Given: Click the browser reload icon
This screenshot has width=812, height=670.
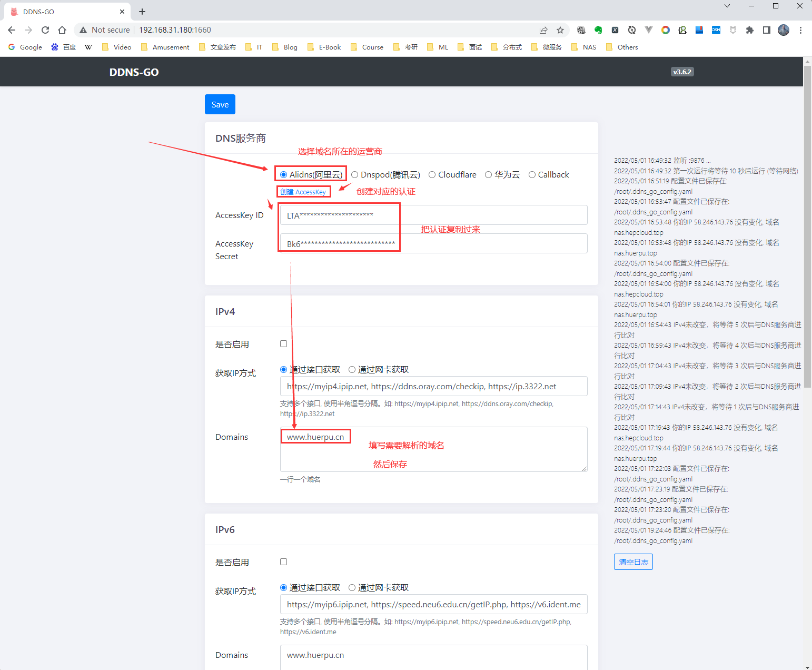Looking at the screenshot, I should (x=45, y=30).
